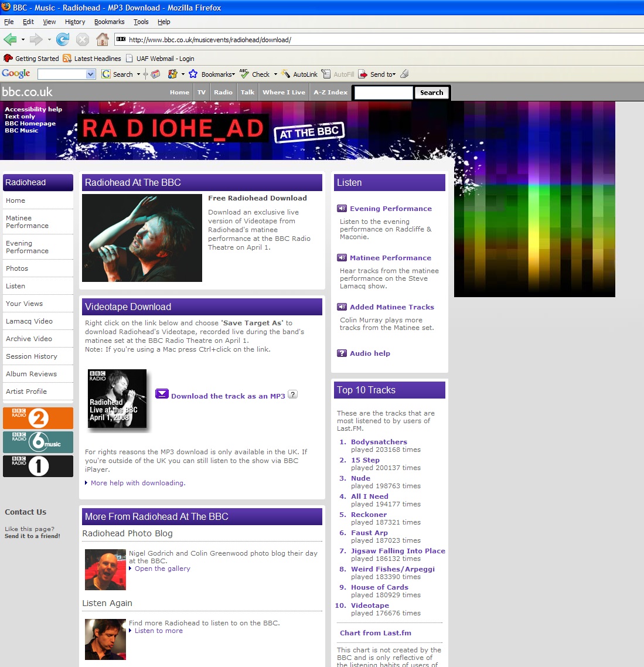The height and width of the screenshot is (667, 644).
Task: Click the Send it to a friend link
Action: pyautogui.click(x=32, y=536)
